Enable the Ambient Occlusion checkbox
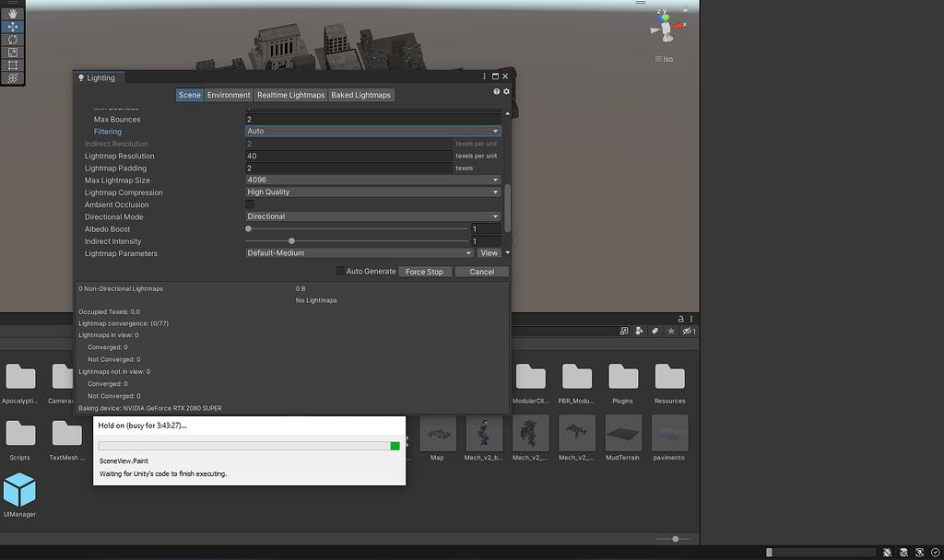The width and height of the screenshot is (944, 560). click(x=250, y=204)
